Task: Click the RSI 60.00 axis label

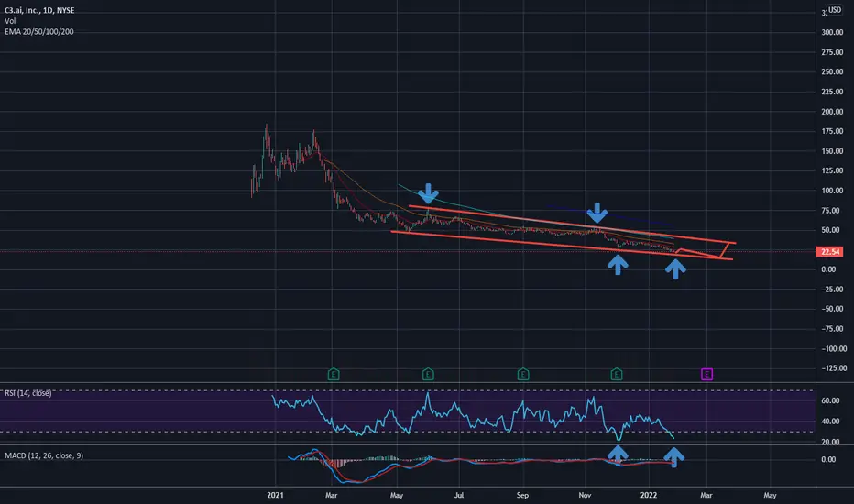Action: coord(830,400)
